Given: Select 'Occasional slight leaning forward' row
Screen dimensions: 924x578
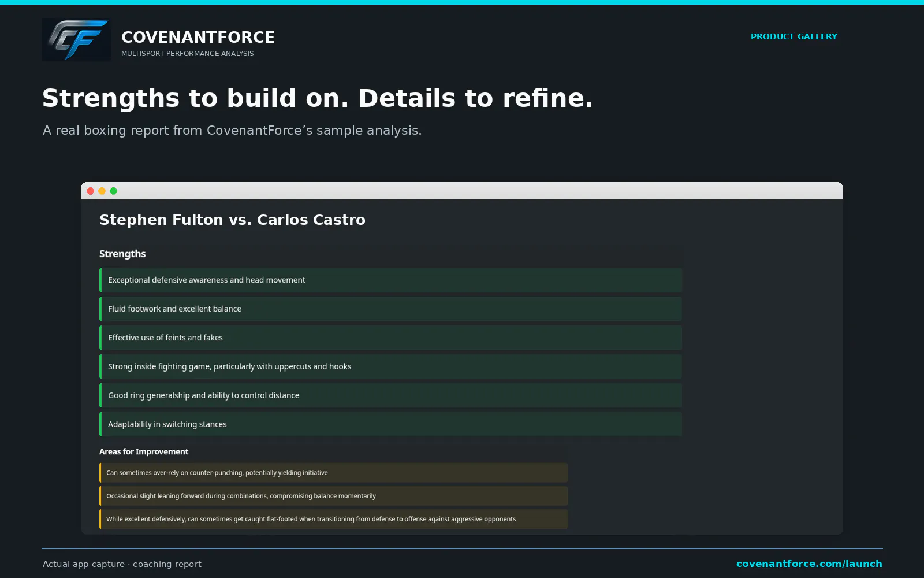Looking at the screenshot, I should [x=333, y=496].
